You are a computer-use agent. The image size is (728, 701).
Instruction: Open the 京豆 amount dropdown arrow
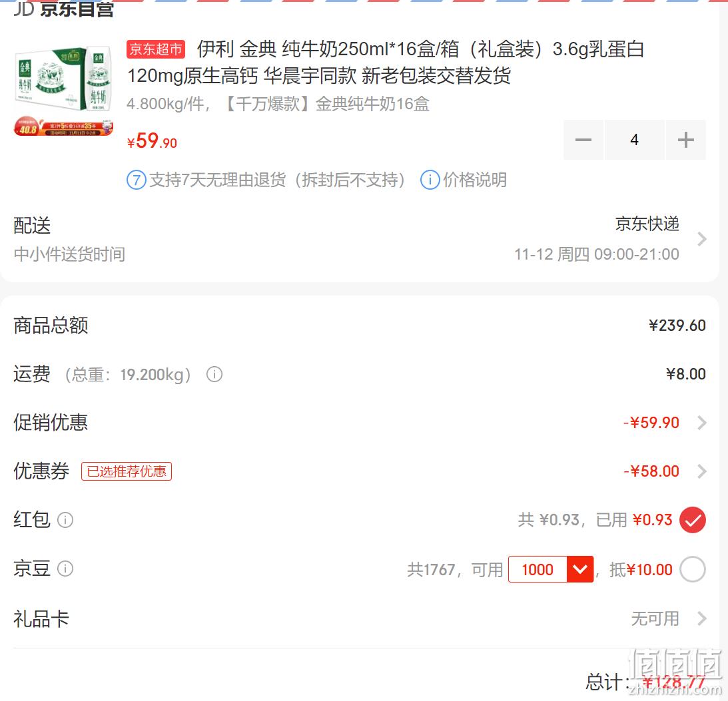point(580,569)
